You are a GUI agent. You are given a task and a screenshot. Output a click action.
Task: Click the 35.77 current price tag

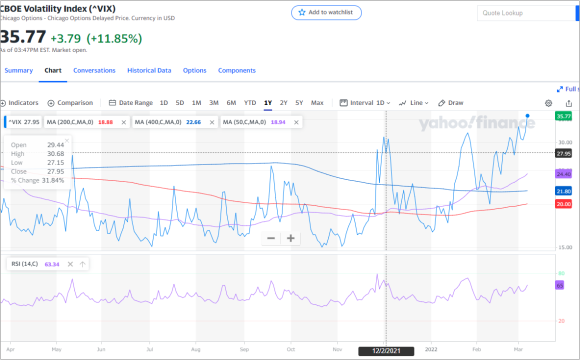click(563, 116)
